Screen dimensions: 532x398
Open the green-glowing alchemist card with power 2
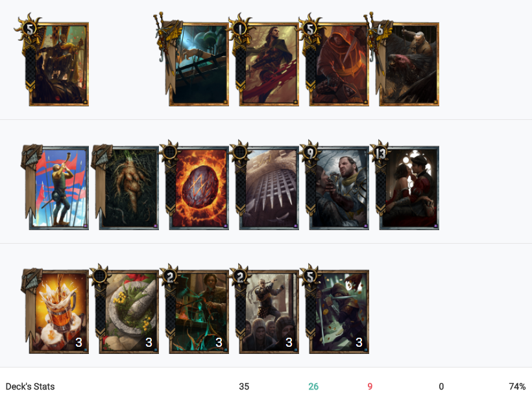pos(199,312)
